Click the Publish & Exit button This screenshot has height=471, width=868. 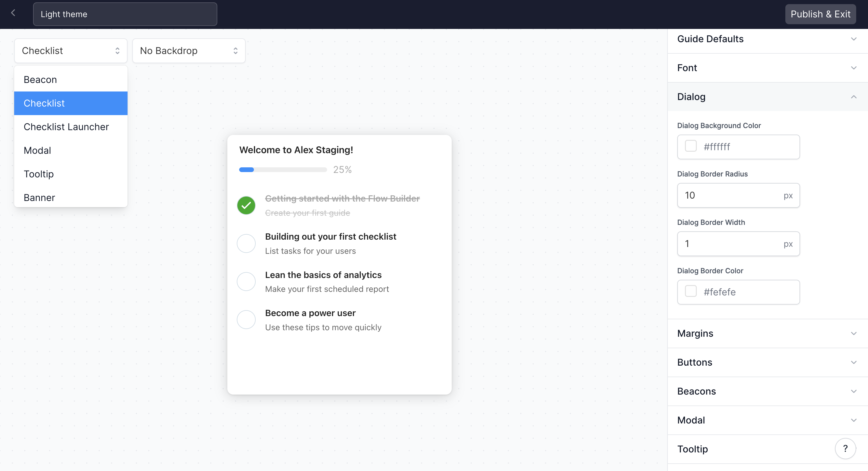pyautogui.click(x=820, y=14)
